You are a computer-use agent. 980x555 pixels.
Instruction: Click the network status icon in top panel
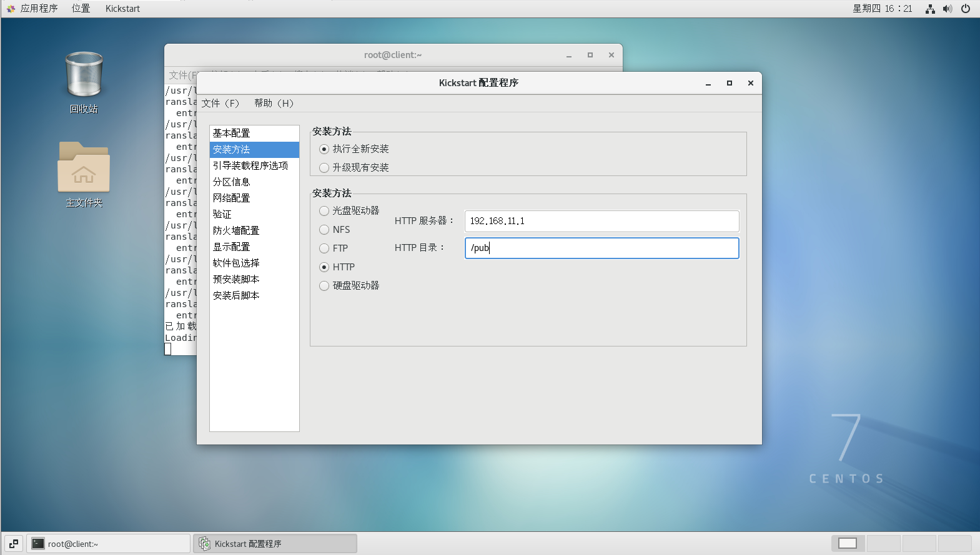coord(930,9)
